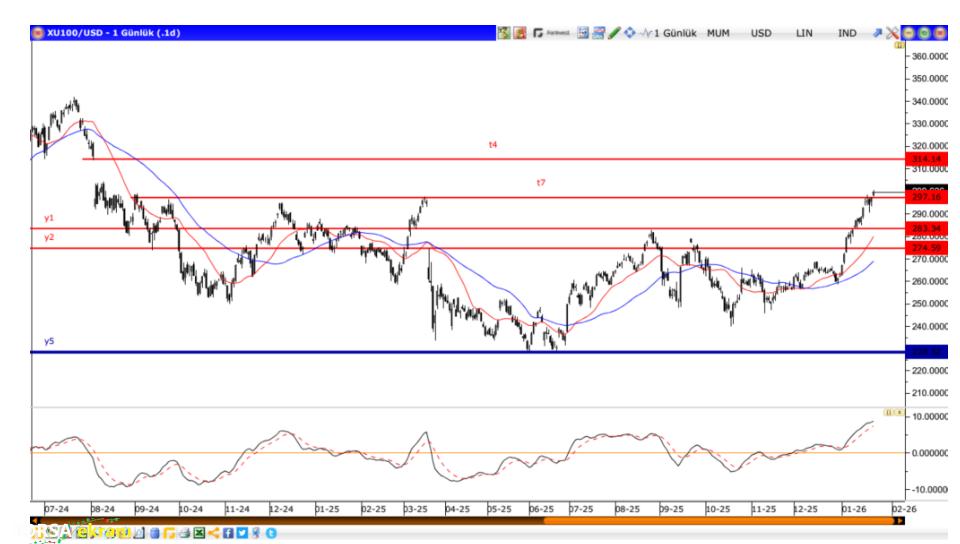The height and width of the screenshot is (544, 960).
Task: Select the t4 resistance line label
Action: [x=493, y=145]
